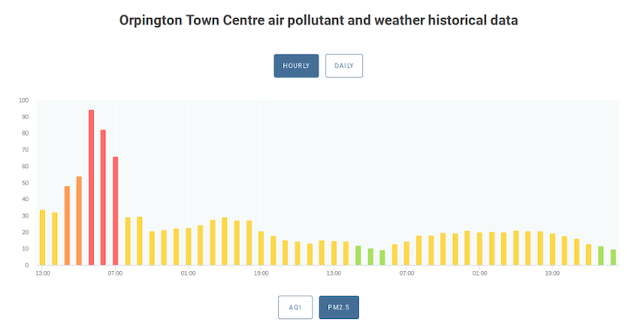Click the yellow bar above first 01:00 label
The height and width of the screenshot is (333, 644).
click(189, 246)
